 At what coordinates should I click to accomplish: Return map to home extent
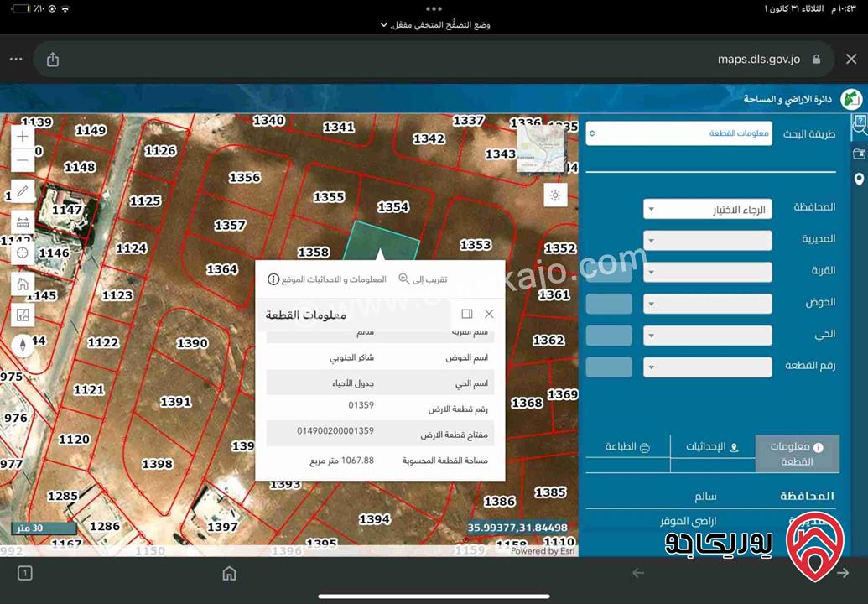click(x=23, y=284)
